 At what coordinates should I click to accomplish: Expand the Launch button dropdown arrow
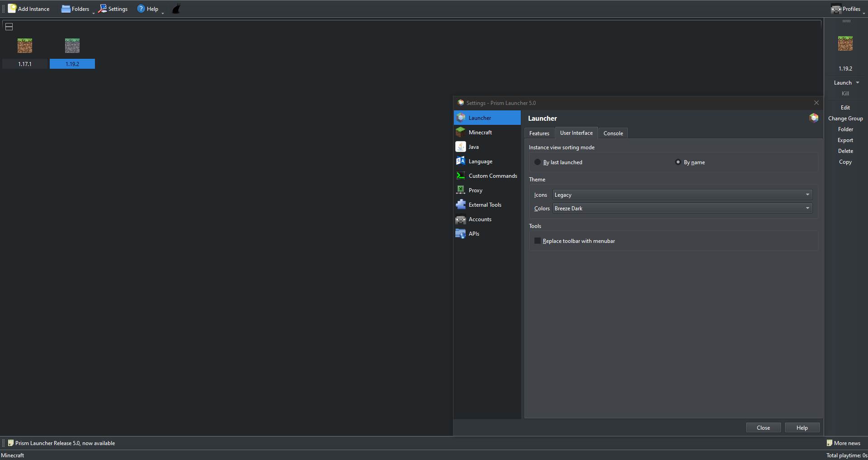[858, 83]
